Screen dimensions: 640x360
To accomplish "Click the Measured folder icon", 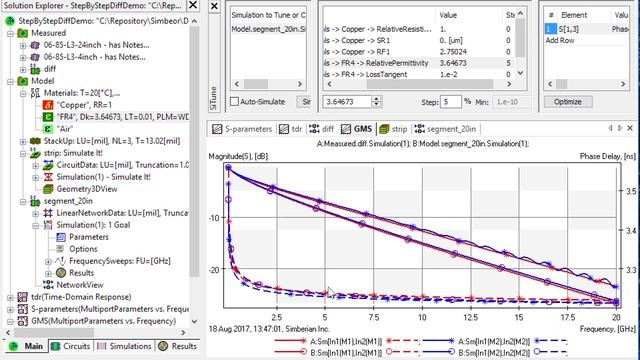I will pyautogui.click(x=22, y=33).
